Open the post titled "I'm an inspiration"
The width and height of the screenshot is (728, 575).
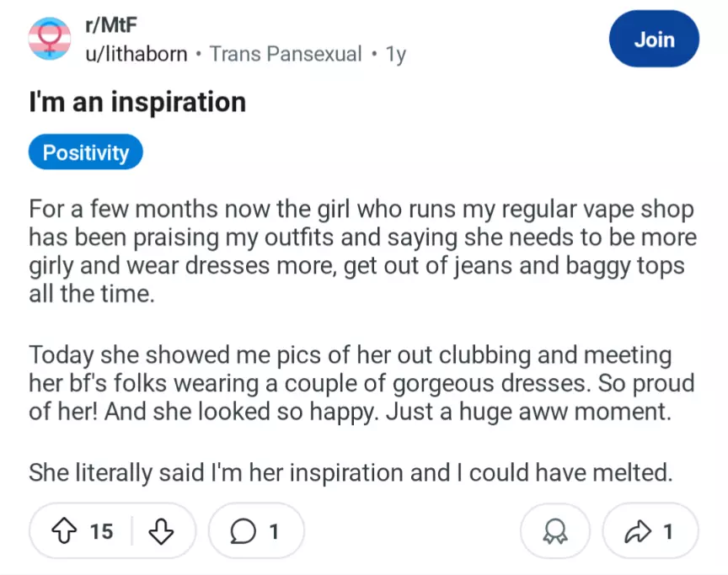pos(137,103)
